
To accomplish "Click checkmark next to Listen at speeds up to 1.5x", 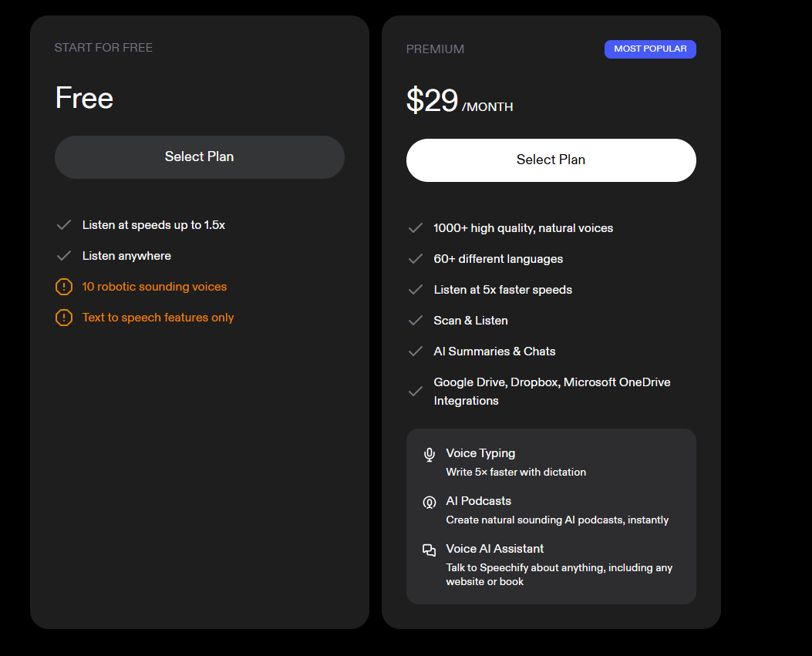I will click(64, 225).
